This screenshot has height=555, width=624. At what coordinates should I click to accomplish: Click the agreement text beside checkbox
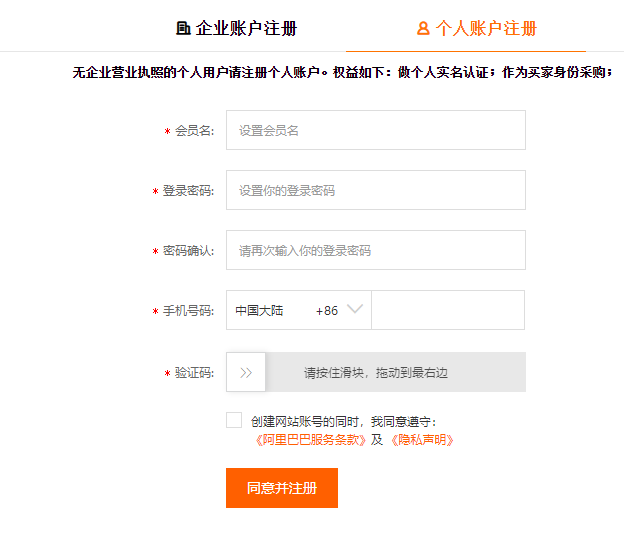tap(343, 422)
